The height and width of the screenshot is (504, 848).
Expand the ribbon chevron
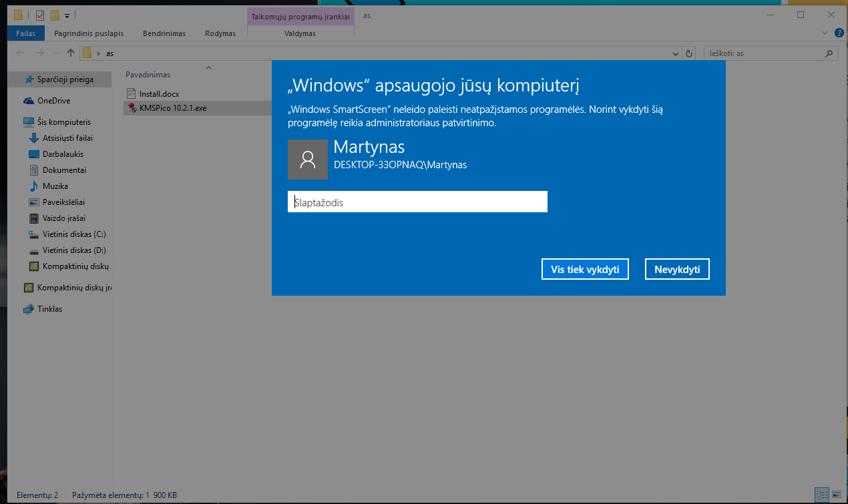(x=824, y=33)
